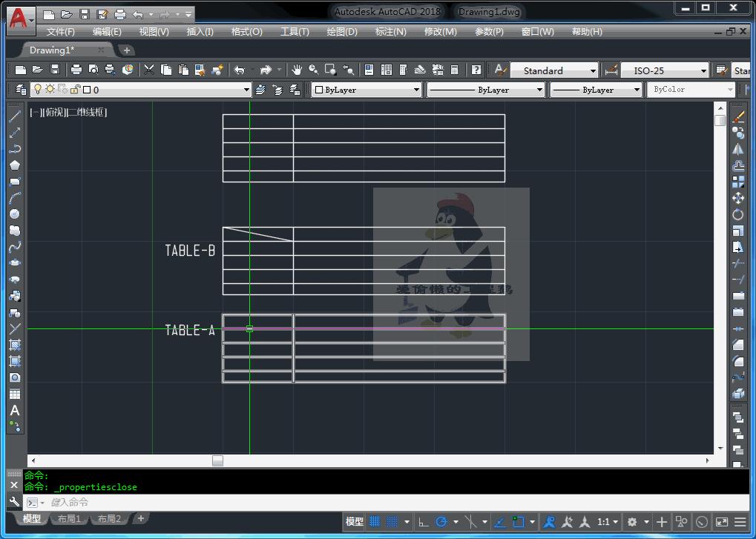
Task: Select the Line drawing tool
Action: coord(14,116)
